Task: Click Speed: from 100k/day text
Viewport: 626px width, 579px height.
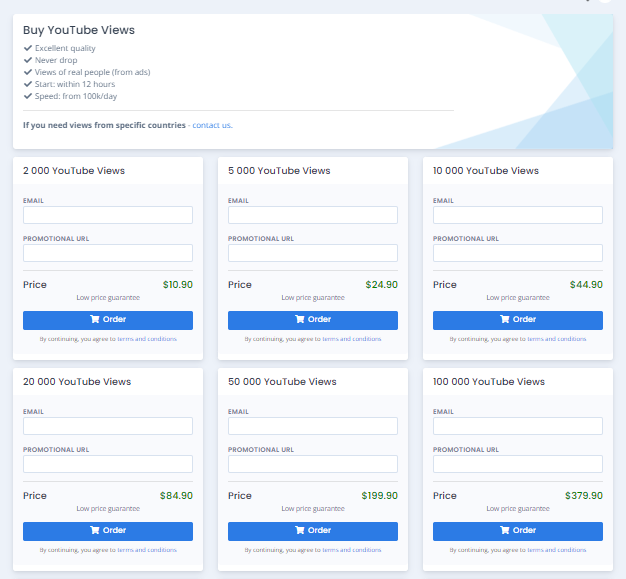Action: click(x=76, y=96)
